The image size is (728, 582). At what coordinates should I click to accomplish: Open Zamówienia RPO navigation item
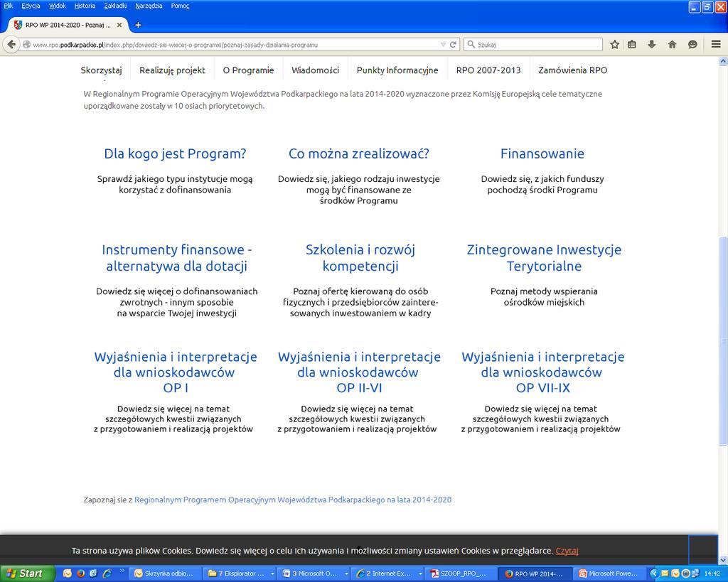[573, 70]
